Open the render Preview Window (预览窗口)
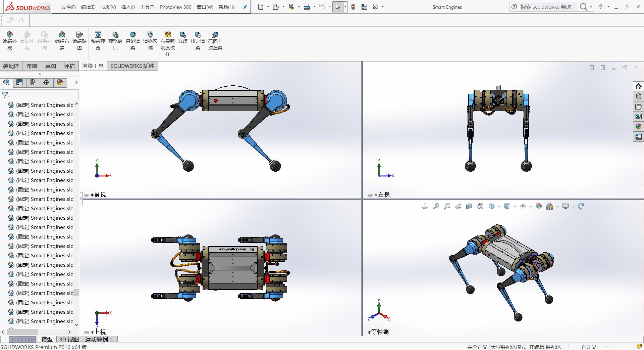 click(x=115, y=41)
